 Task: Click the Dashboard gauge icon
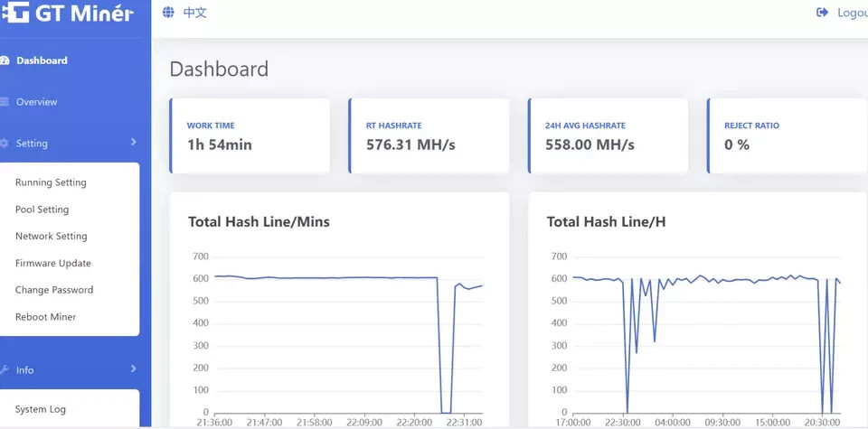(x=5, y=61)
